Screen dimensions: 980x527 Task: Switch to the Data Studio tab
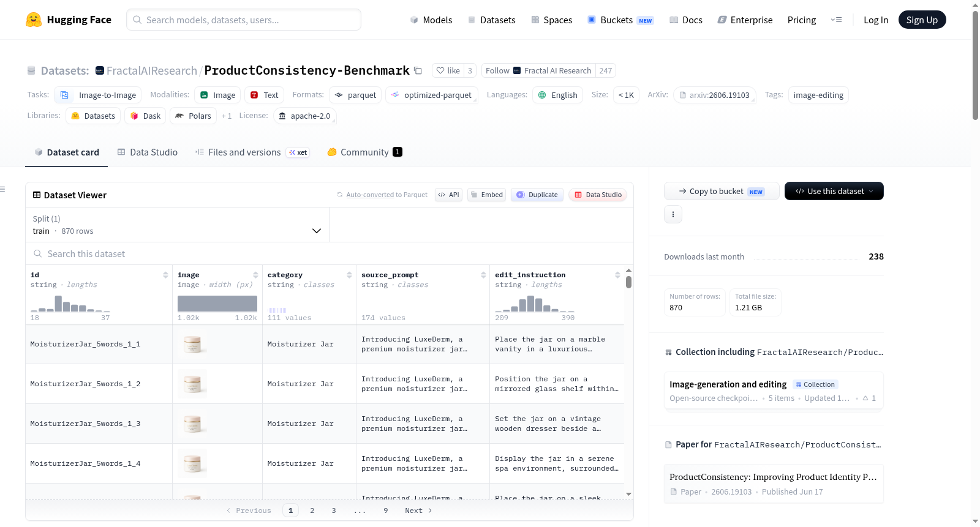click(148, 152)
